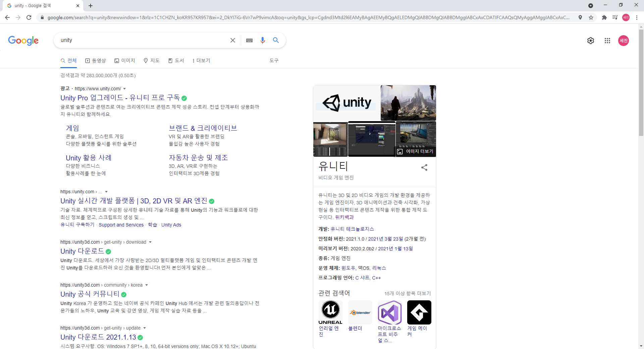
Task: Open Chrome profile avatar in toolbar
Action: click(626, 17)
